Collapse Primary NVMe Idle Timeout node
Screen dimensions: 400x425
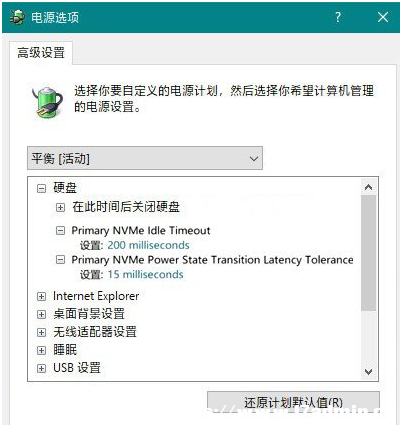(60, 230)
